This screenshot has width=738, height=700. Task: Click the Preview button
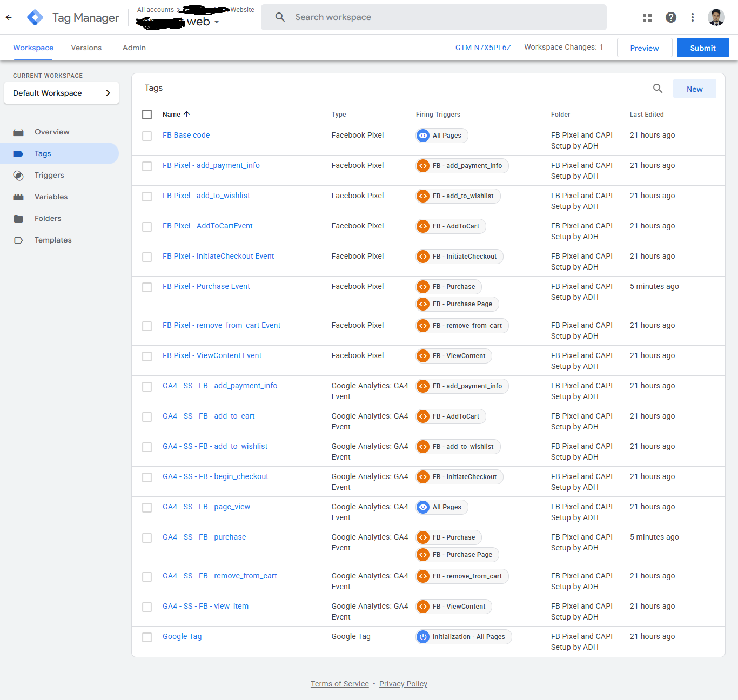tap(645, 48)
